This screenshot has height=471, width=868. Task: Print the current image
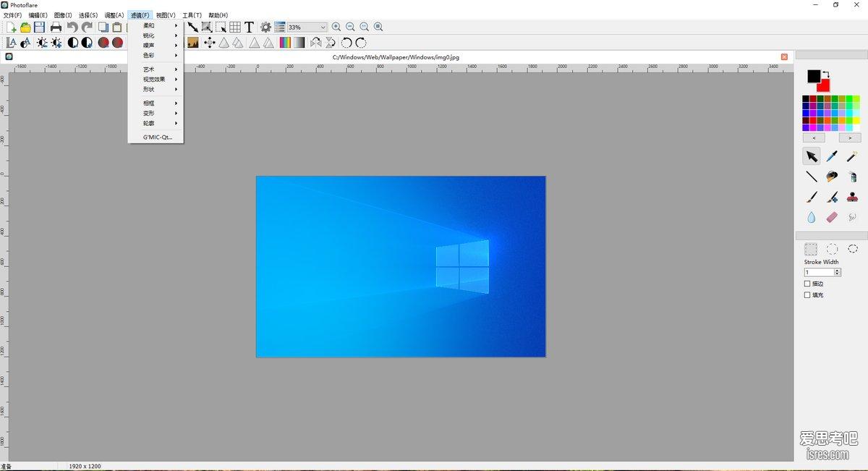click(x=56, y=27)
